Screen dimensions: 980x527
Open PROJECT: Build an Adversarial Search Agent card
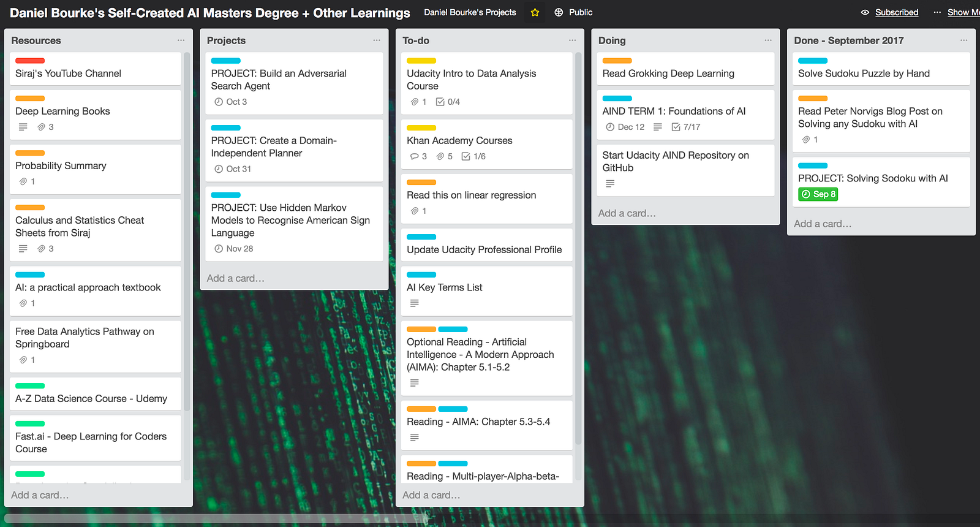pyautogui.click(x=294, y=83)
